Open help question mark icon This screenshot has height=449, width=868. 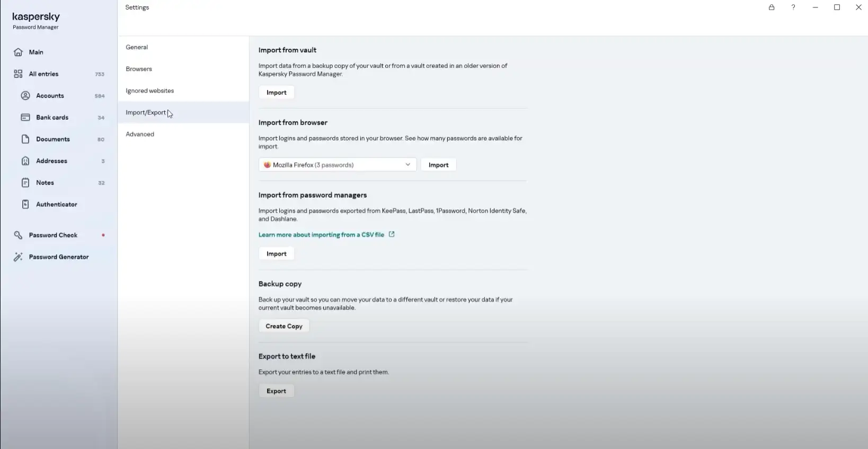point(793,7)
